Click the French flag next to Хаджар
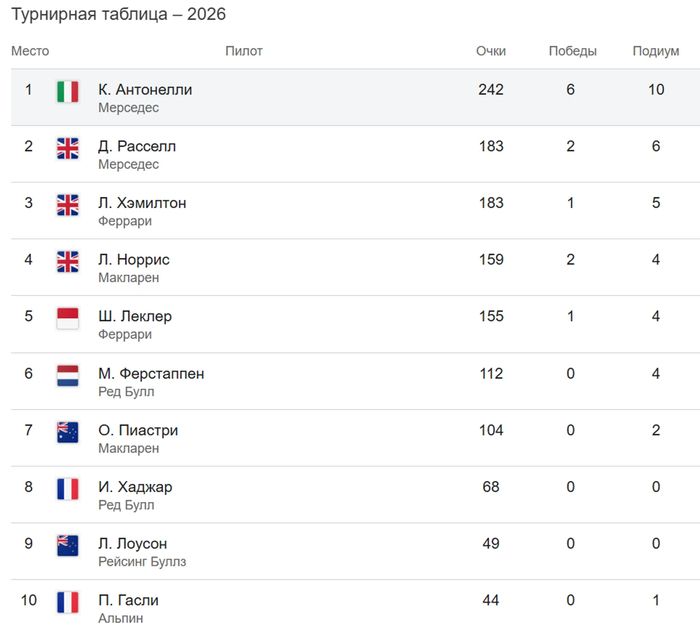 tap(68, 489)
